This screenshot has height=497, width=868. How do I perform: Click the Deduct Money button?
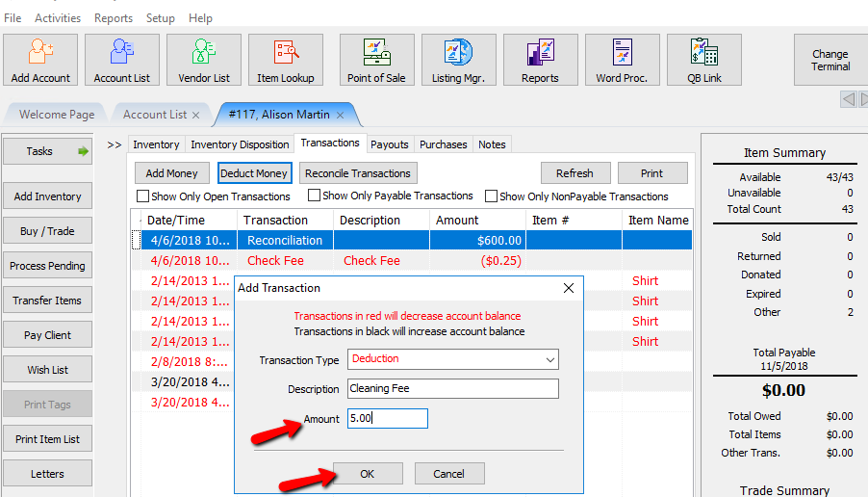254,173
